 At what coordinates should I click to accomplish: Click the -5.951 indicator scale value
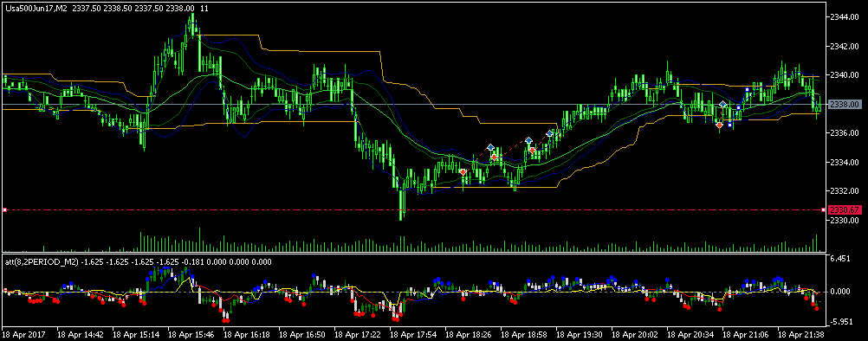coord(841,323)
